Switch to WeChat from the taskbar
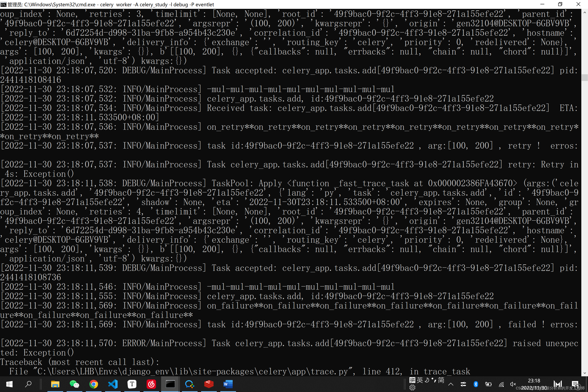Viewport: 588px width, 392px height. [x=74, y=384]
